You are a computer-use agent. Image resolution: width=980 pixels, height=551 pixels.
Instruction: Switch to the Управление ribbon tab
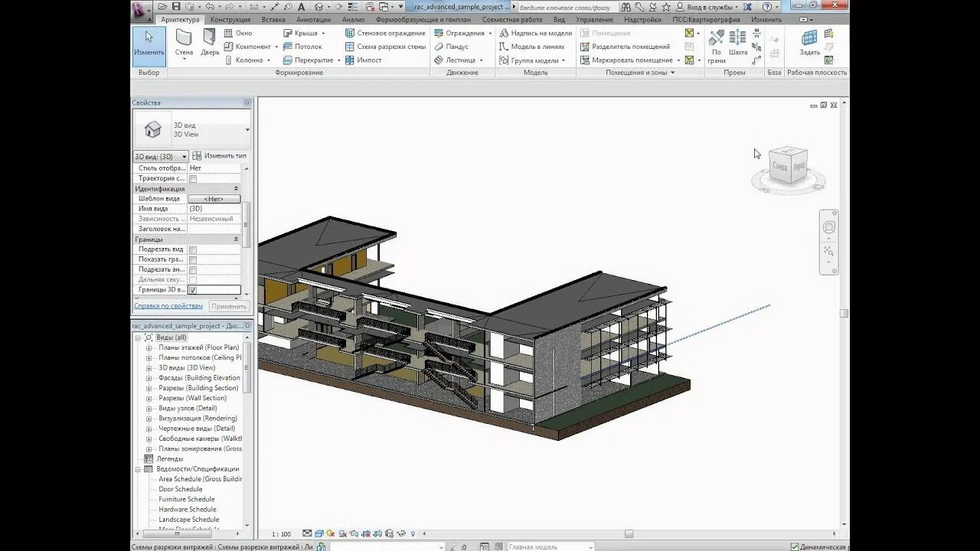594,20
